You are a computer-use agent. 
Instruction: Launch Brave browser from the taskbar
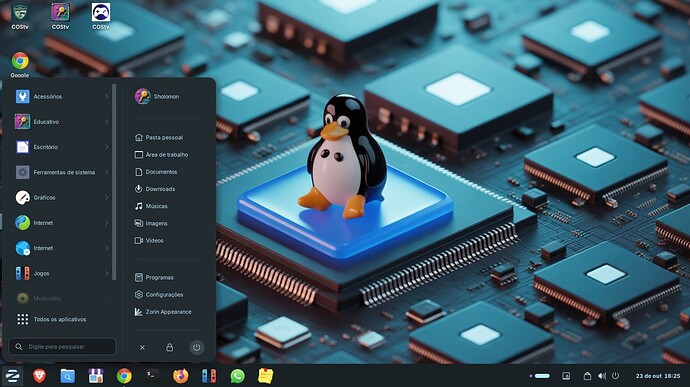pos(40,376)
